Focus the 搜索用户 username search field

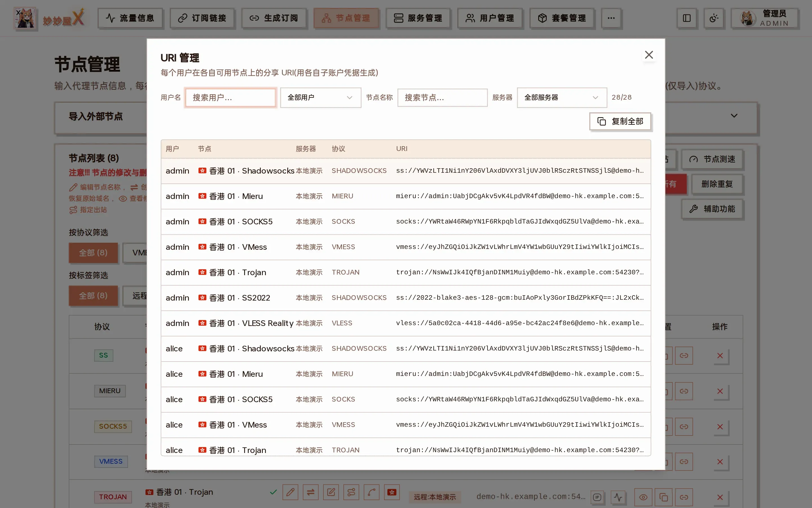coord(231,97)
